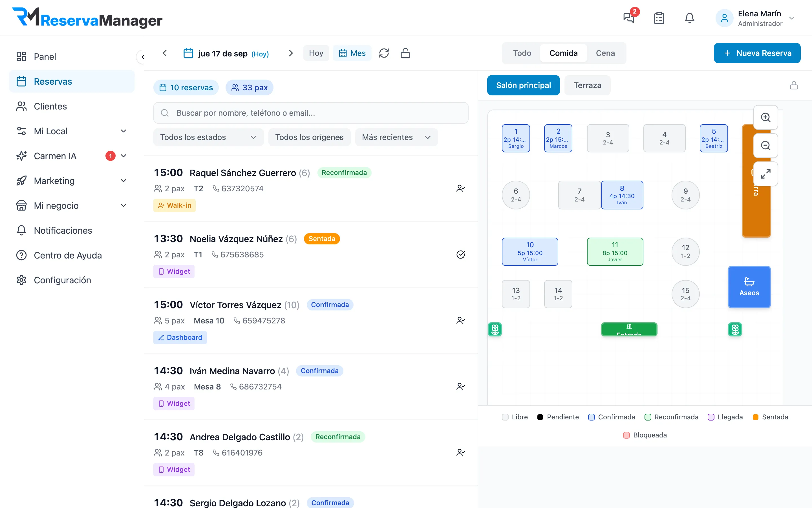Image resolution: width=812 pixels, height=508 pixels.
Task: Select the Todo service filter
Action: click(522, 53)
